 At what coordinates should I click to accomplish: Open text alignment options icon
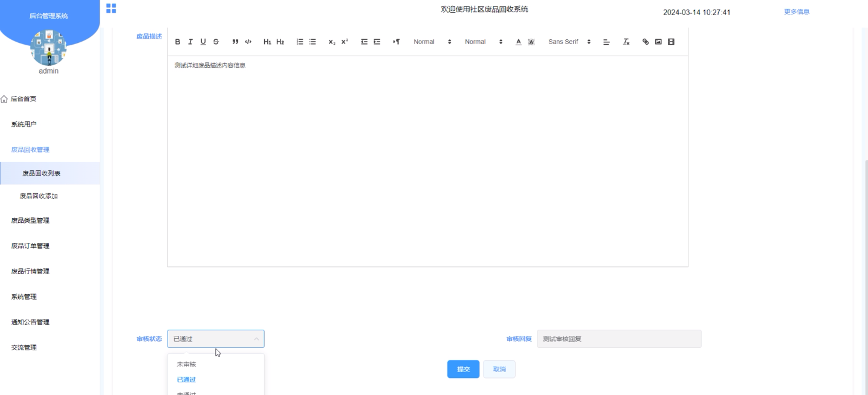[x=607, y=42]
